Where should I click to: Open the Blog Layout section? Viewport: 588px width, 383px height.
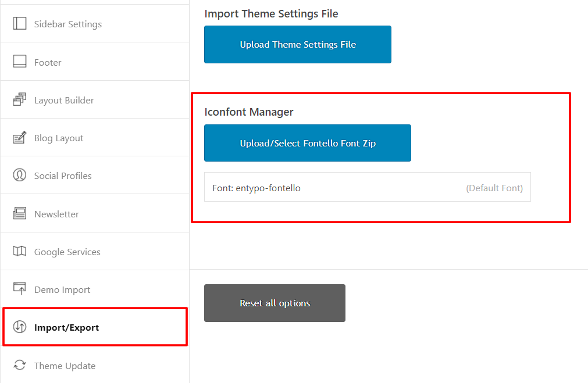pos(59,138)
